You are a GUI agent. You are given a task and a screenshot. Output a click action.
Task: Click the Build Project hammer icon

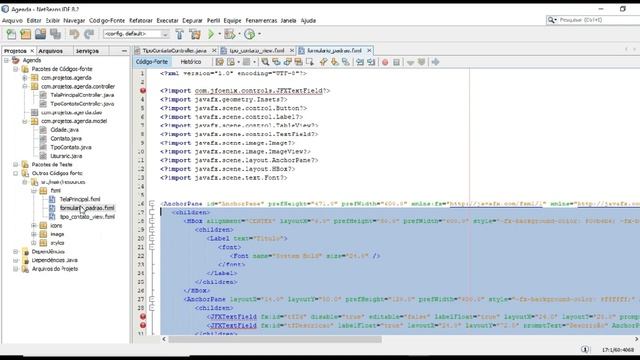(180, 34)
